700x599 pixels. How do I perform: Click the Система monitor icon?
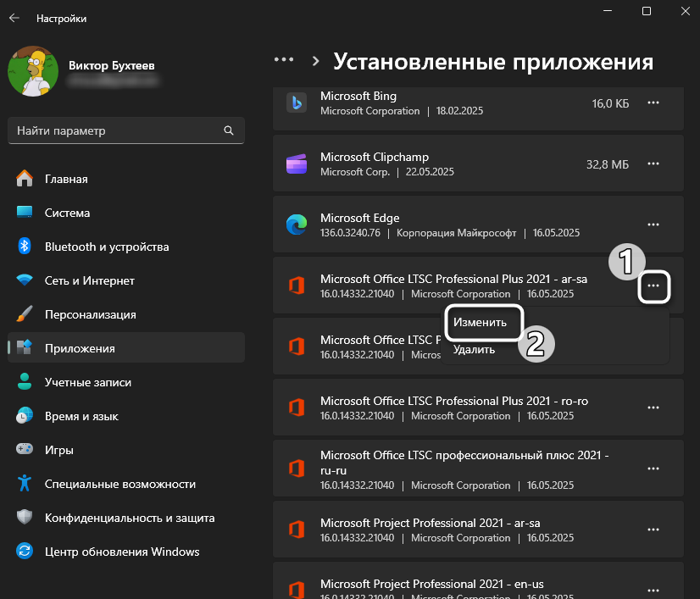click(x=25, y=212)
